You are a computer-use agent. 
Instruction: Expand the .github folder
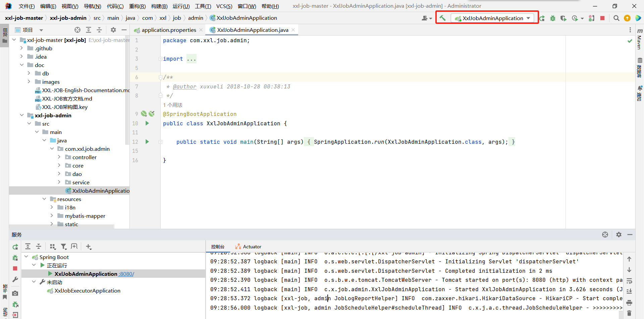click(x=21, y=48)
